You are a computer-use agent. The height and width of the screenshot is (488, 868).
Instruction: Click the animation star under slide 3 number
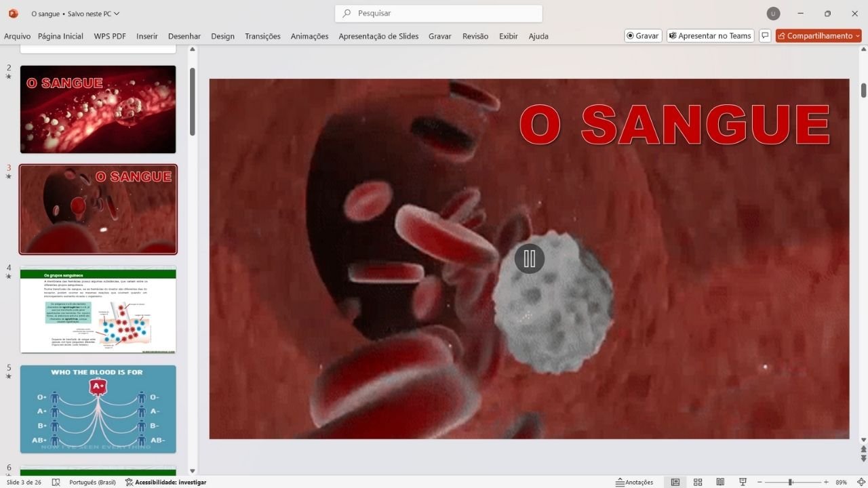[x=9, y=176]
